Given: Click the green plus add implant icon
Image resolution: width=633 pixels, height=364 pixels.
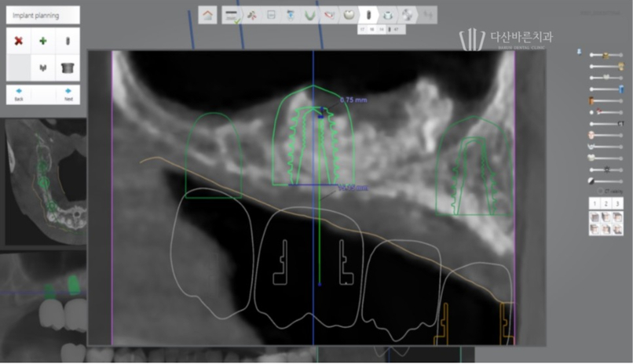Looking at the screenshot, I should 43,40.
